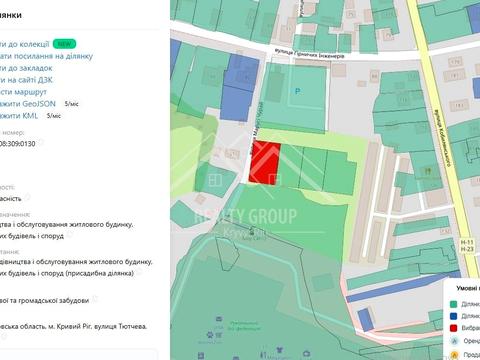Click the '5/міс' label beside KML

54,116
